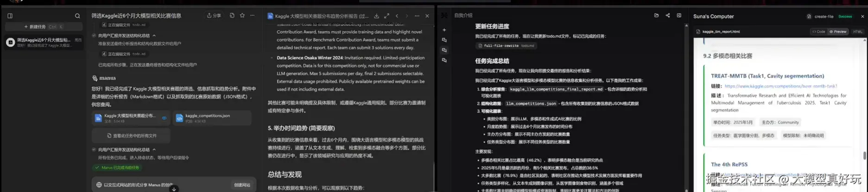Click the Manus 已完成当前任务 status badge

coord(117,167)
